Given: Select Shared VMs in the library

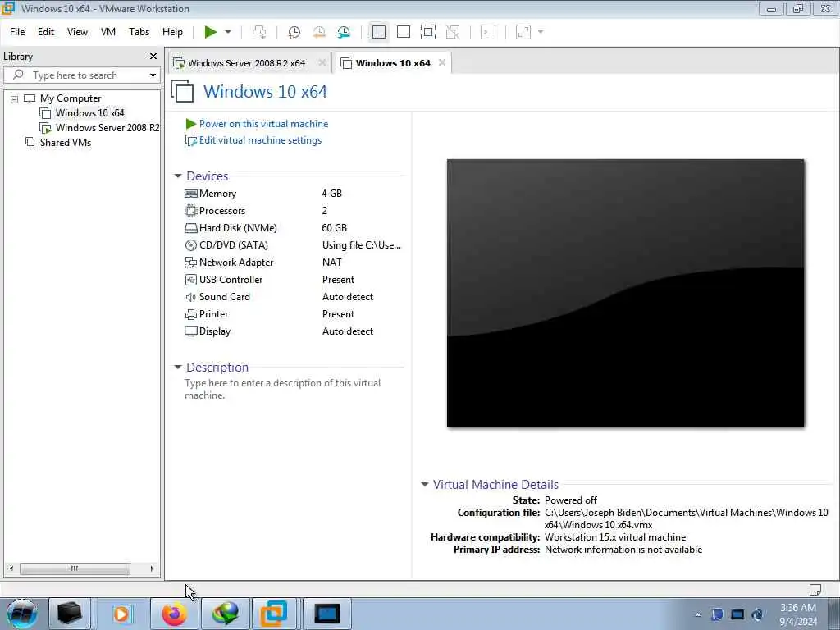Looking at the screenshot, I should [x=58, y=143].
